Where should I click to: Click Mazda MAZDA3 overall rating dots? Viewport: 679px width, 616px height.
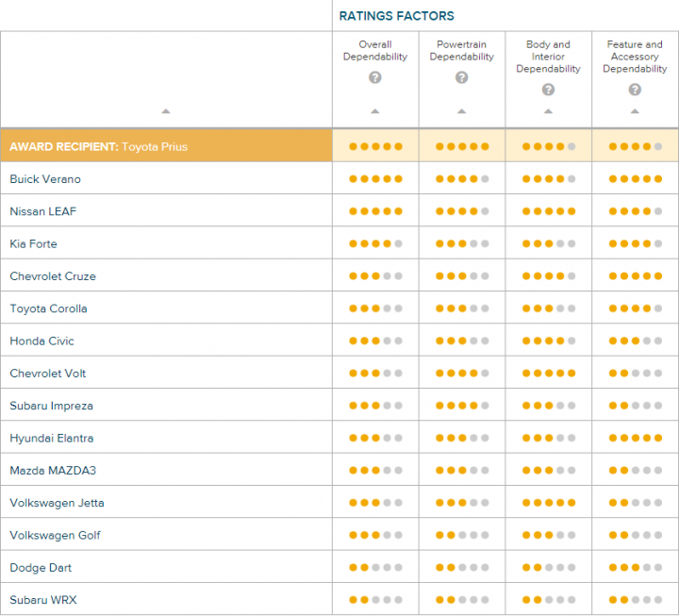(x=375, y=471)
